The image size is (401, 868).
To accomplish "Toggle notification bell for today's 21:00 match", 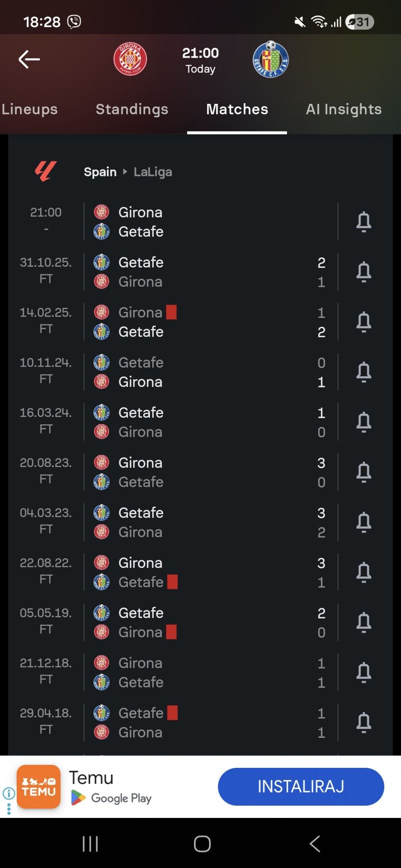I will click(363, 222).
